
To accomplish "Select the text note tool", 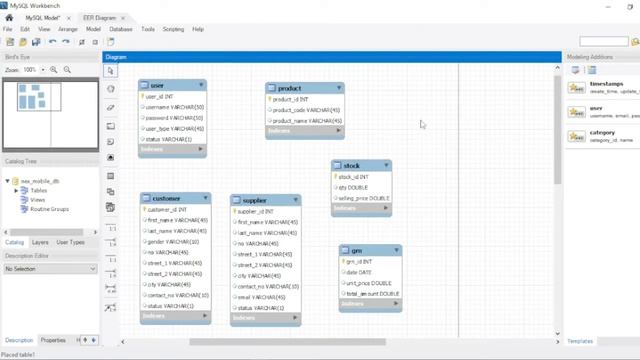I will click(x=110, y=142).
